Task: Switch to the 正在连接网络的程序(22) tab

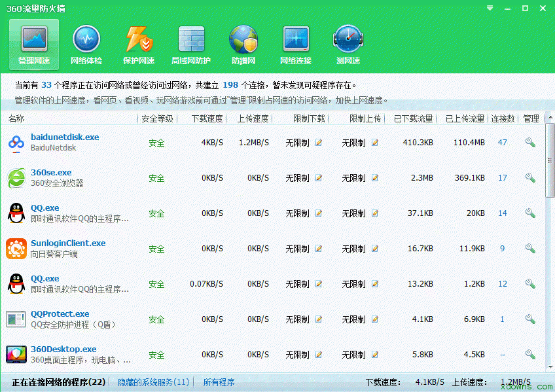Action: click(x=59, y=382)
